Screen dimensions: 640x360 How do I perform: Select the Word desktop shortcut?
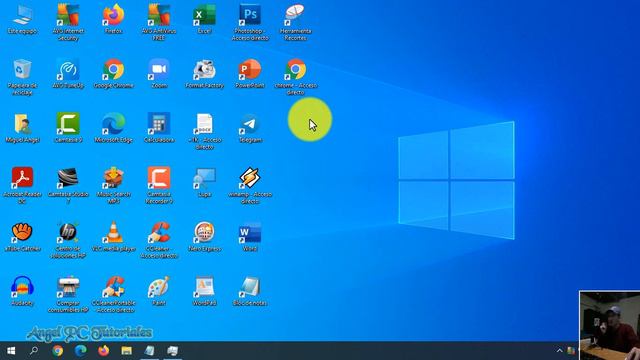click(250, 237)
